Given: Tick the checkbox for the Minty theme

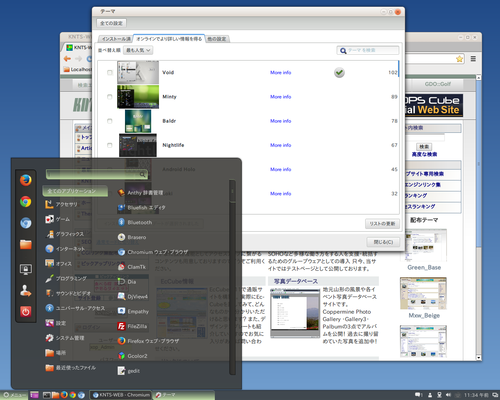Looking at the screenshot, I should point(110,97).
